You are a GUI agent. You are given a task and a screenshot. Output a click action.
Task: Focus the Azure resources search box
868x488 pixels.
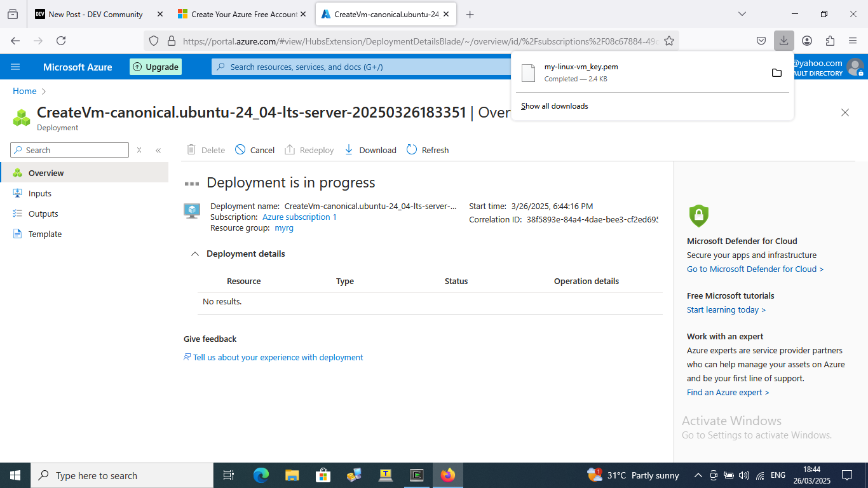tap(362, 67)
